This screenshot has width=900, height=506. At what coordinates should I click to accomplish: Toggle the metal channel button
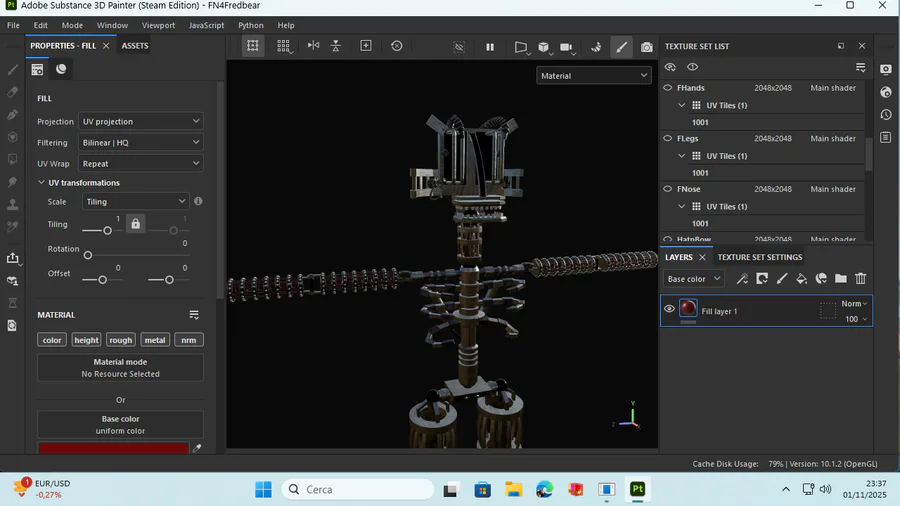coord(155,340)
